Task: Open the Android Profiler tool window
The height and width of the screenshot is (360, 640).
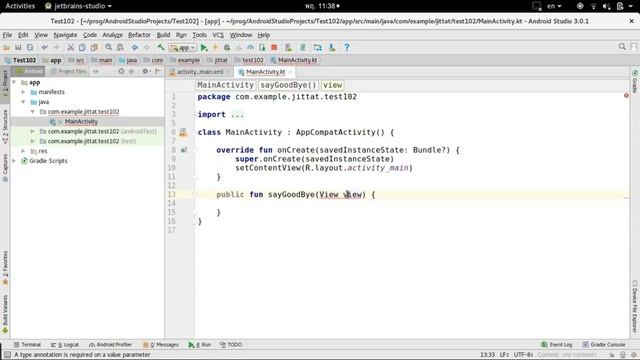Action: click(110, 345)
